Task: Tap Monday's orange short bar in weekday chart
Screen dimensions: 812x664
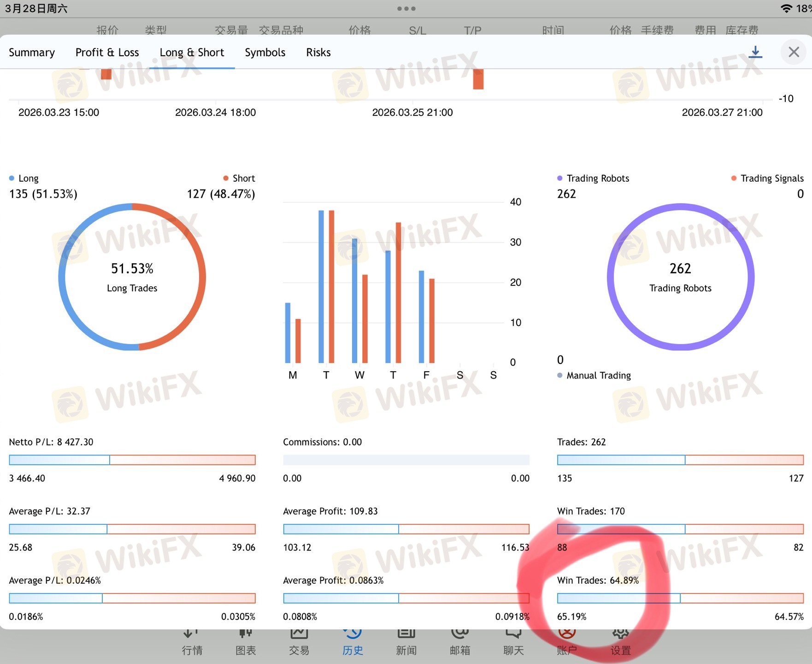Action: coord(298,341)
